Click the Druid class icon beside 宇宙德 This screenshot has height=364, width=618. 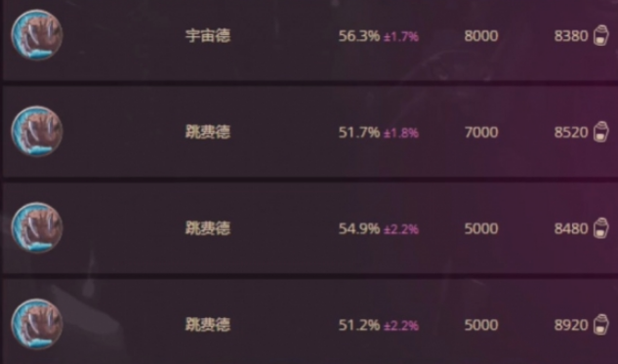(x=37, y=35)
